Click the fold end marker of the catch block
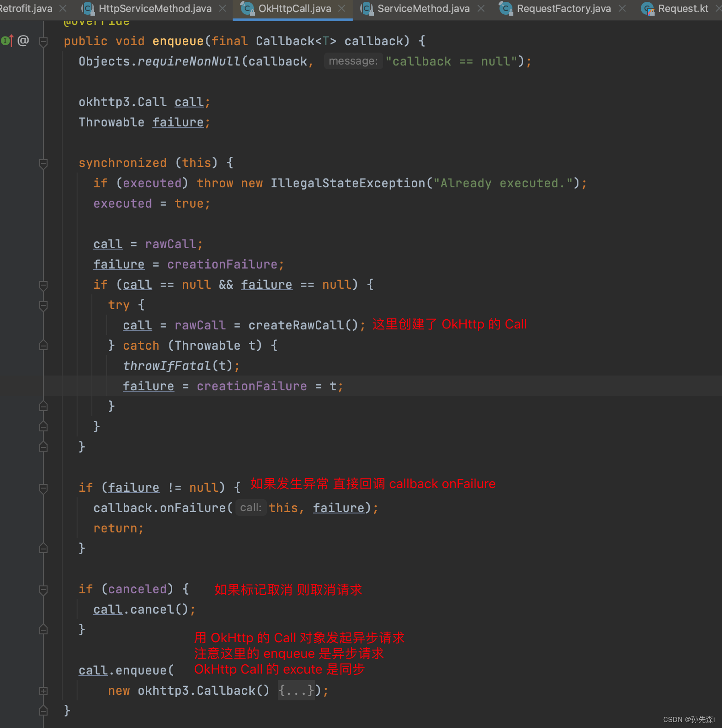 pyautogui.click(x=43, y=406)
